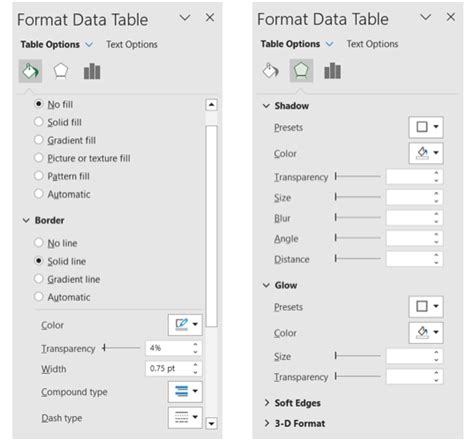This screenshot has width=474, height=441.
Task: Click the Glow Transparency slider
Action: coord(358,376)
